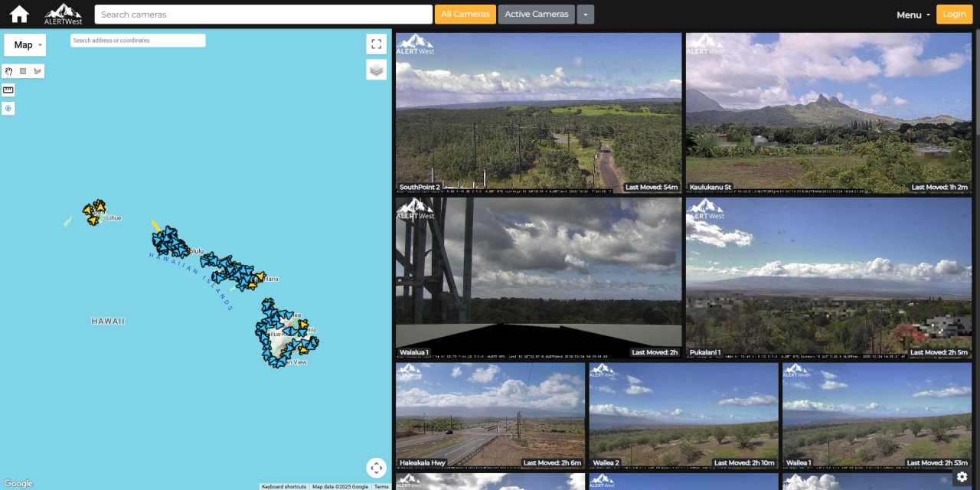Open the Menu dropdown at top right
The height and width of the screenshot is (490, 980).
point(913,14)
